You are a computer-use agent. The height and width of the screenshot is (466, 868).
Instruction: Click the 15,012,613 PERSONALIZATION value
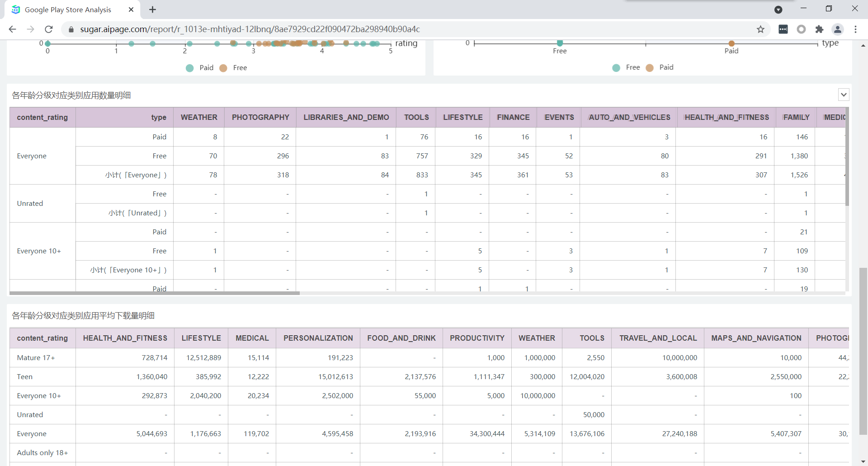(x=336, y=377)
